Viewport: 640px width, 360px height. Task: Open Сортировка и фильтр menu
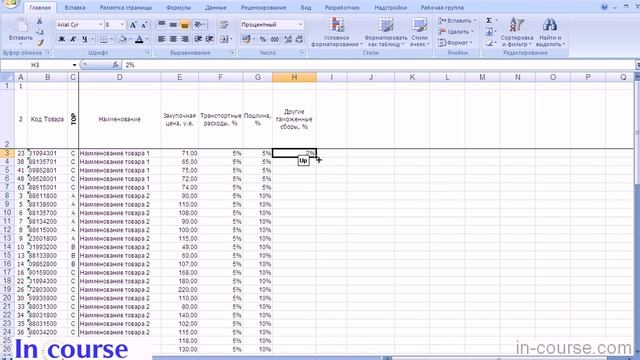pyautogui.click(x=517, y=32)
